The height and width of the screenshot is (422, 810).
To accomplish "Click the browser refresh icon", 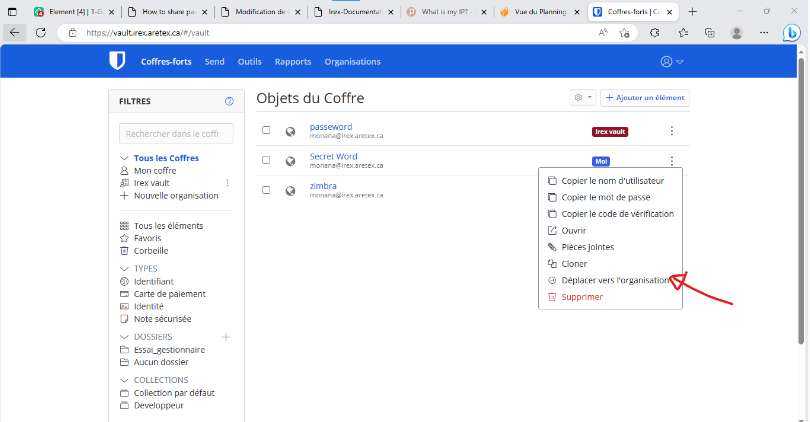I will (41, 33).
